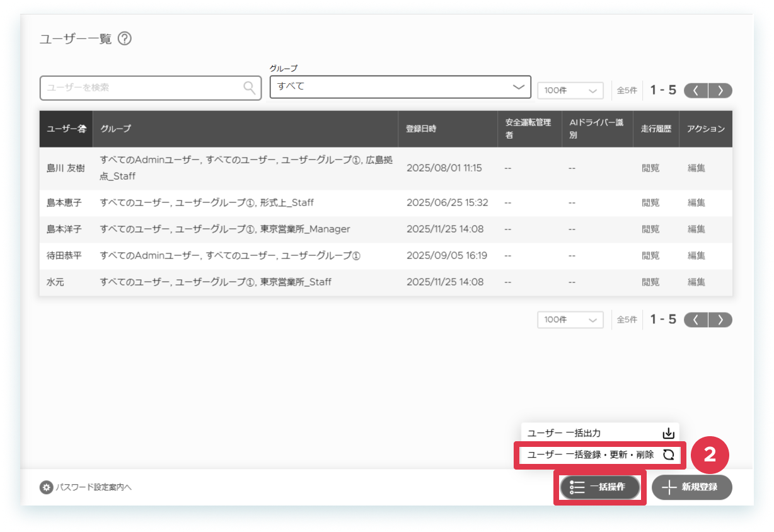
Task: Click 閲覧 for 待田恭平
Action: (x=650, y=256)
